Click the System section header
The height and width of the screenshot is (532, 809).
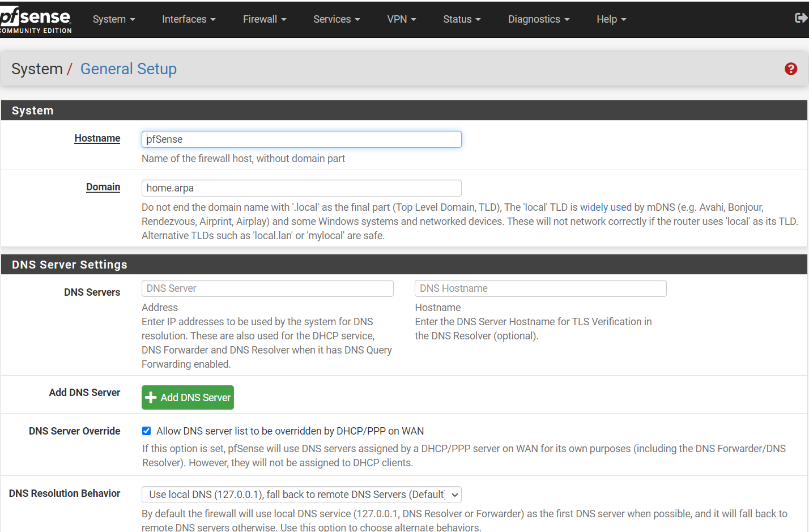pos(404,110)
